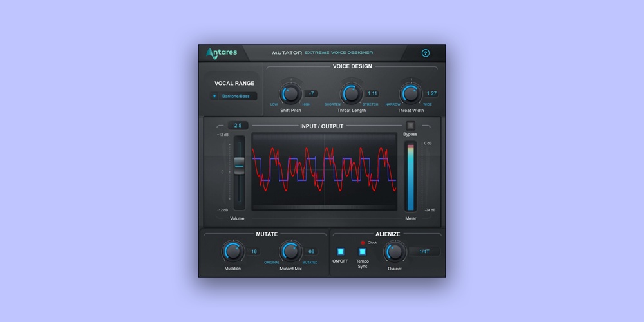644x322 pixels.
Task: Toggle the Bypass button
Action: click(x=410, y=125)
